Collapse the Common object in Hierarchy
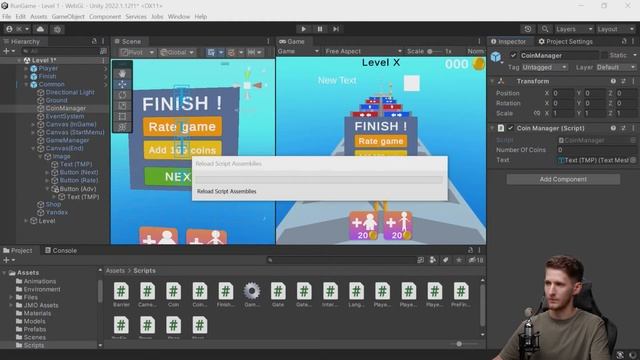The image size is (640, 360). [x=26, y=84]
